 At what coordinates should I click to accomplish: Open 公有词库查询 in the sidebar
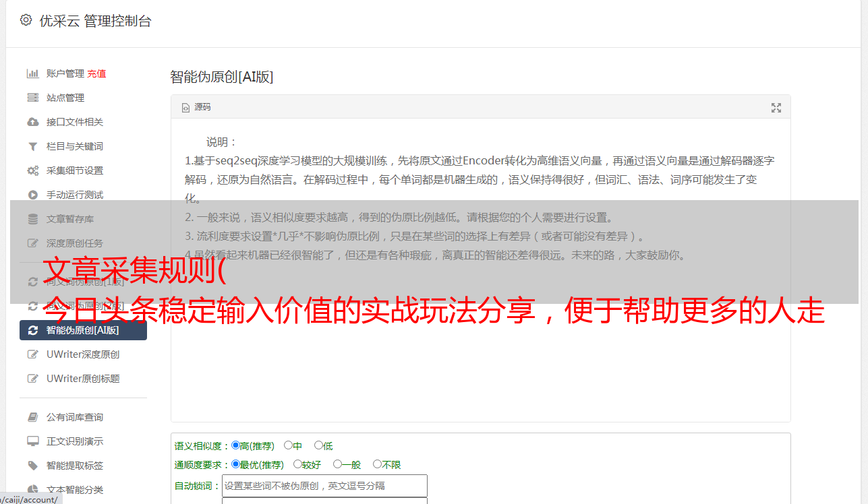pyautogui.click(x=75, y=417)
